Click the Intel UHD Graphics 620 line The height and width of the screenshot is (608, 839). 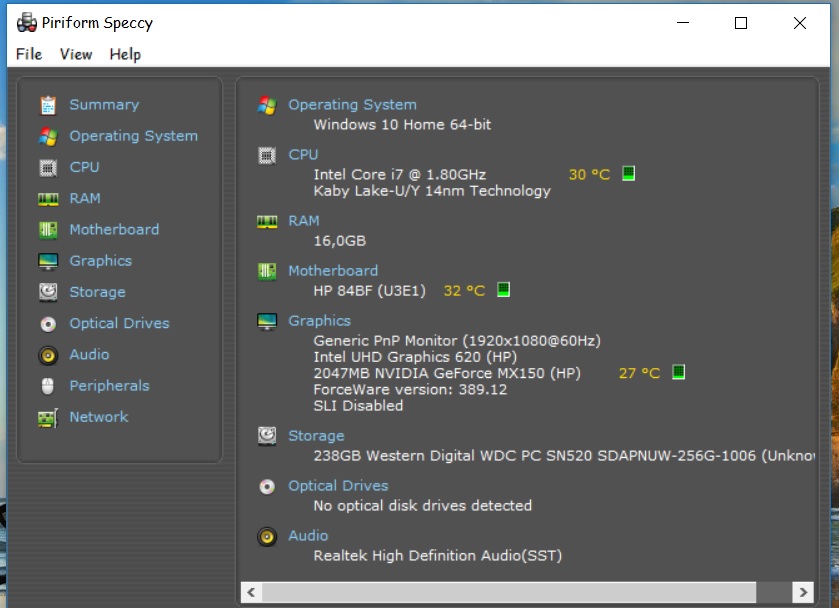tap(415, 357)
